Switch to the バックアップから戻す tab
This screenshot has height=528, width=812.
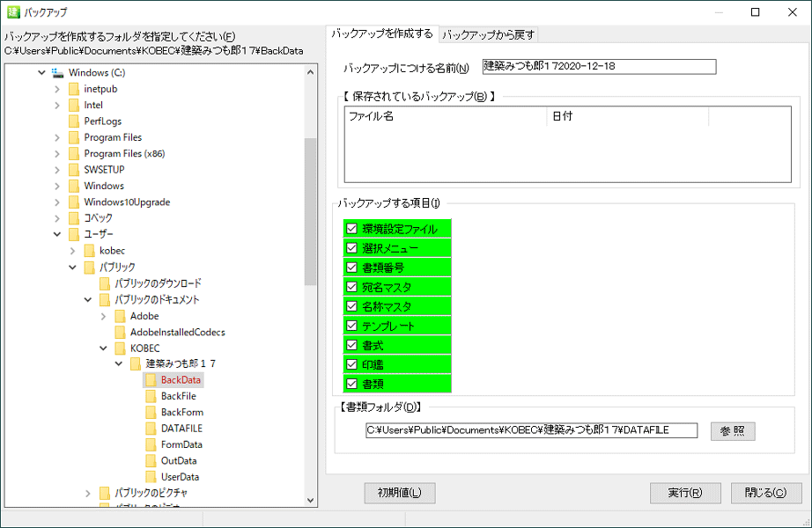tap(488, 34)
